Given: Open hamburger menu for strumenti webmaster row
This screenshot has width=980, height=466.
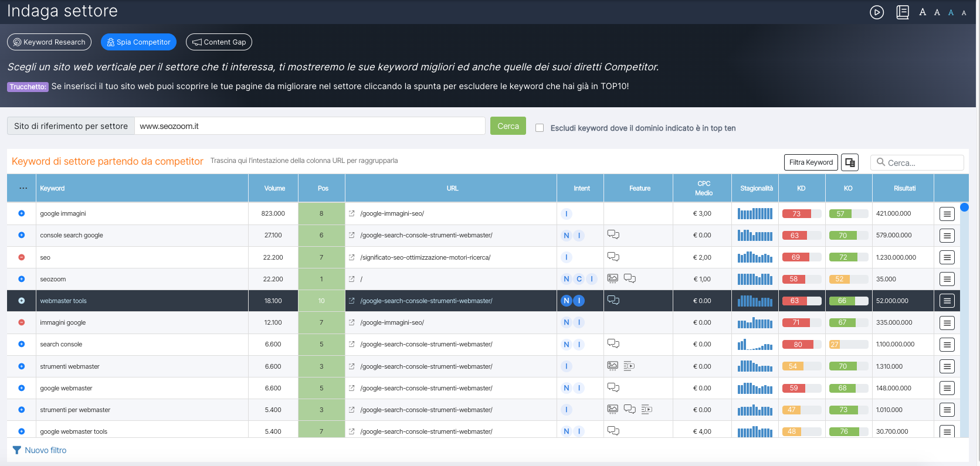Looking at the screenshot, I should click(x=947, y=366).
